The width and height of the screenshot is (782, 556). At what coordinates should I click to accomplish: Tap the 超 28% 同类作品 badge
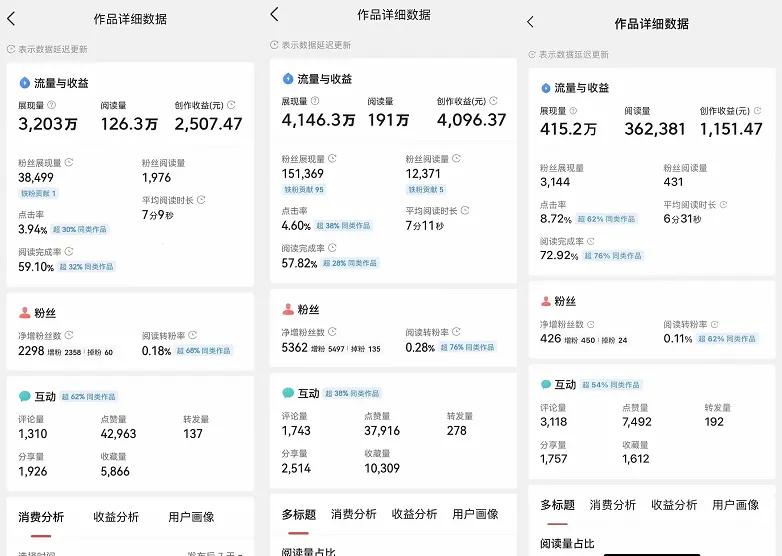[350, 263]
